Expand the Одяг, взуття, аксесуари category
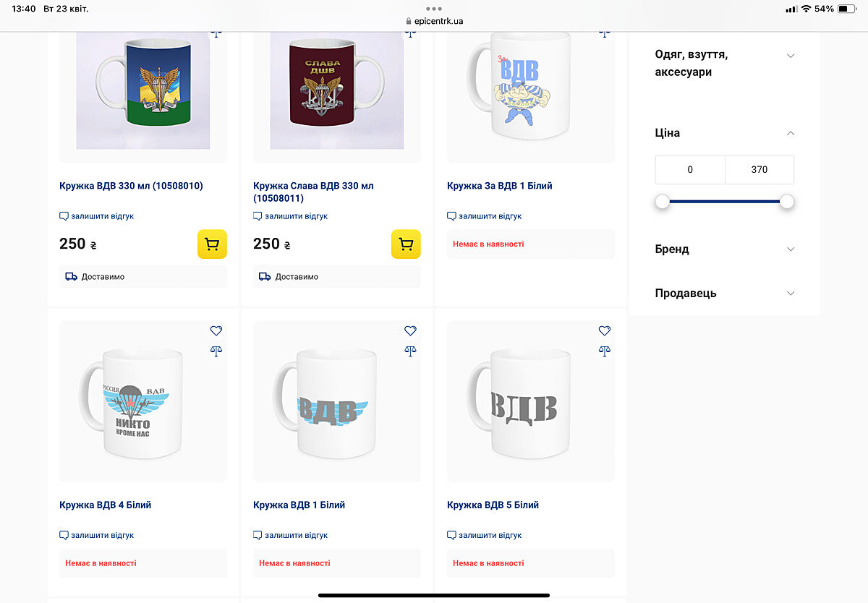This screenshot has width=868, height=603. (791, 56)
